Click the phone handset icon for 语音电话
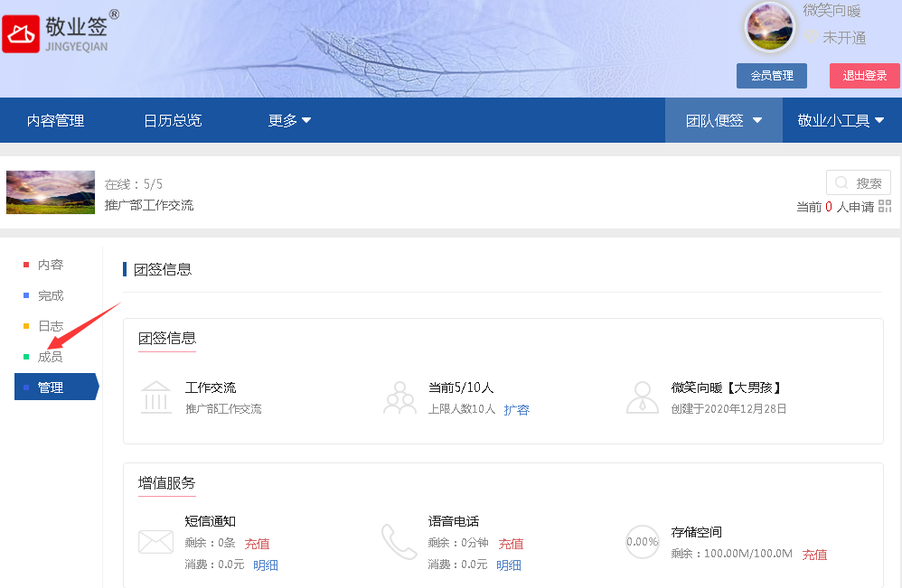 [x=399, y=541]
